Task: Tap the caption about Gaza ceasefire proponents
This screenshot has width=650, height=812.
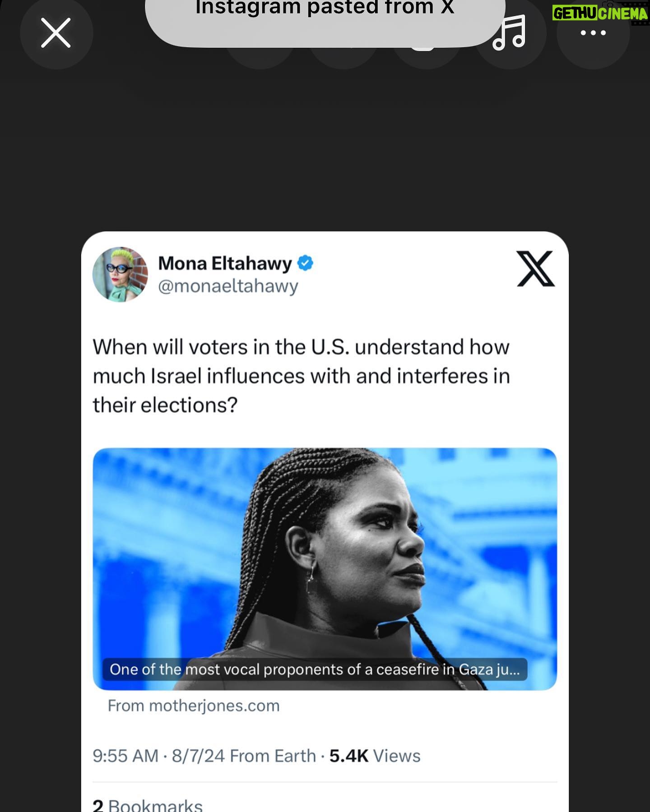Action: (315, 669)
